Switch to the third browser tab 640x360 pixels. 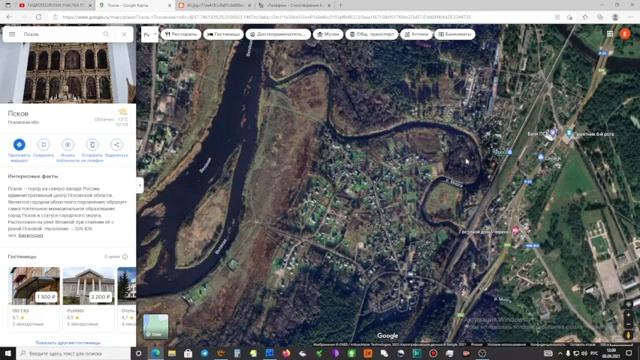pos(215,5)
